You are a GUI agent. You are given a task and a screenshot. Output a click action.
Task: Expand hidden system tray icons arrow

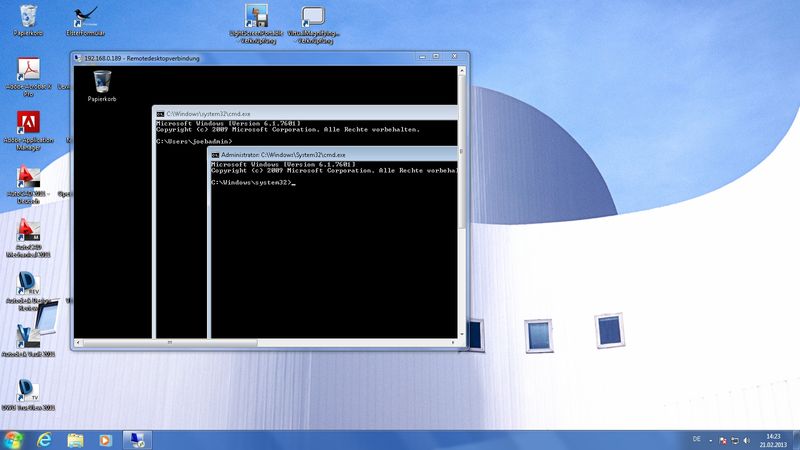711,440
